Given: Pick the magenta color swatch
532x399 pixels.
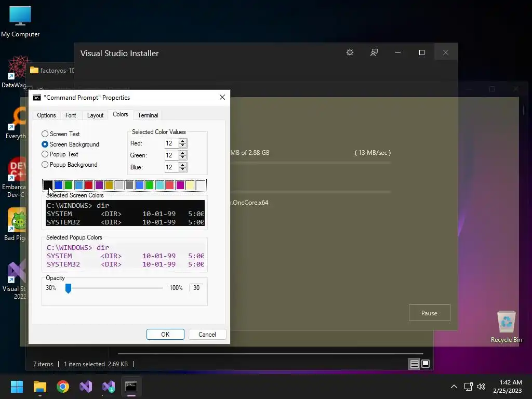Looking at the screenshot, I should click(x=180, y=185).
